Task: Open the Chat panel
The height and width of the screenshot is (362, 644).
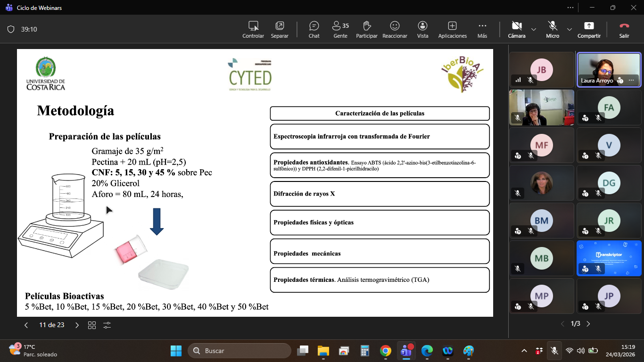Action: point(314,29)
